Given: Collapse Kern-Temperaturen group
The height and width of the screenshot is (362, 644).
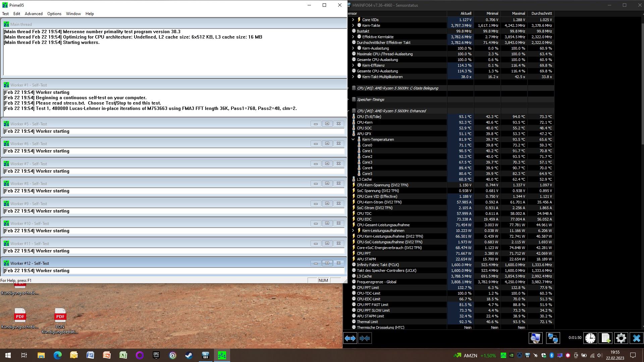Looking at the screenshot, I should click(353, 139).
